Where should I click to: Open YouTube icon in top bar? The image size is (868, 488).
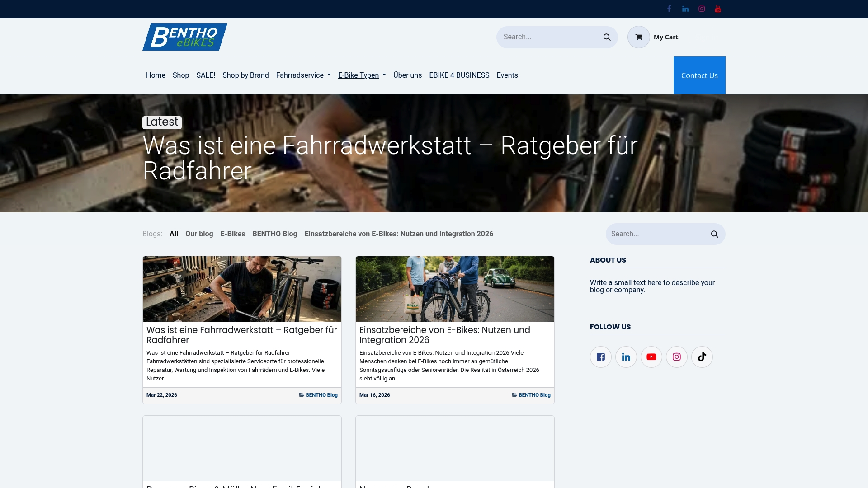(x=718, y=9)
